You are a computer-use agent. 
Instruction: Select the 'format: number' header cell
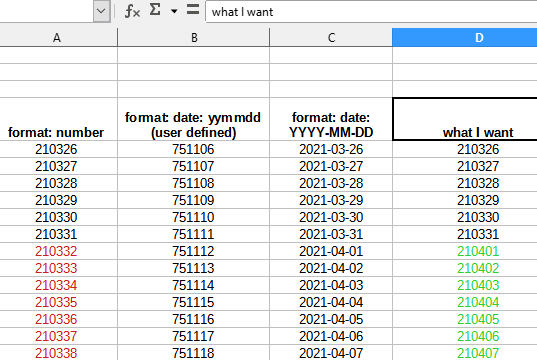pos(57,119)
